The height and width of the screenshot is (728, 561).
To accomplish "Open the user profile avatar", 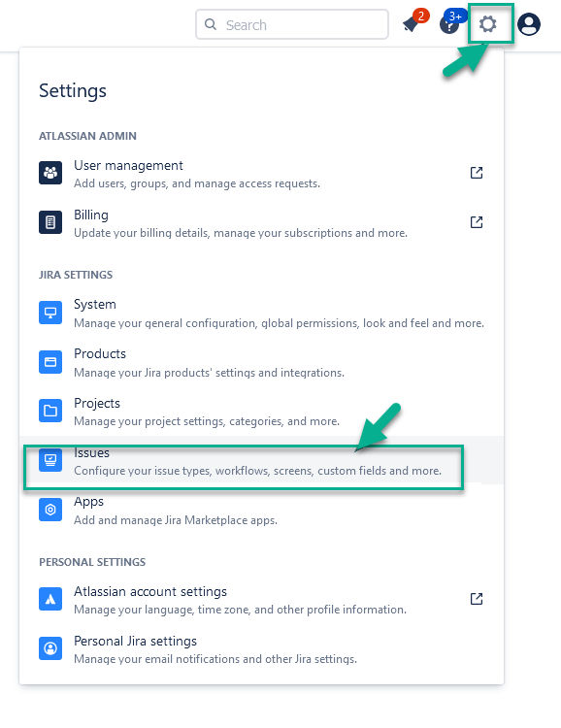I will pos(529,24).
